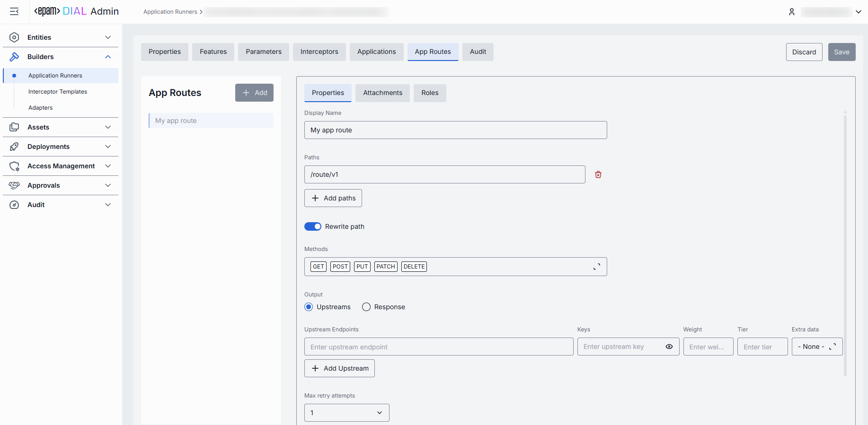868x425 pixels.
Task: Toggle the Rewrite path switch off
Action: click(312, 226)
